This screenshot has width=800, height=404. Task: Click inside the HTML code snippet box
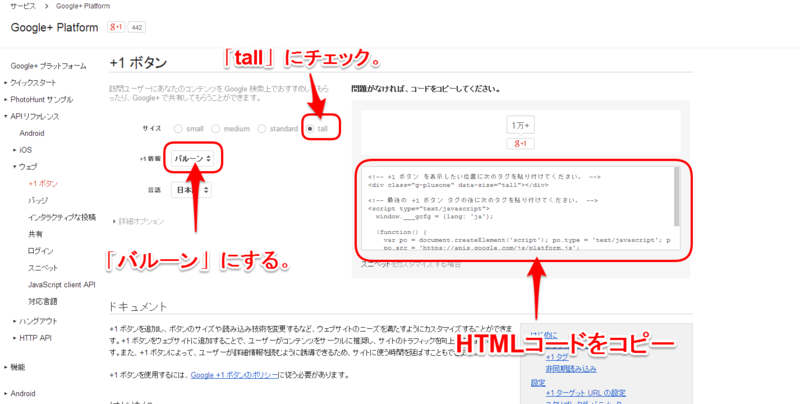pyautogui.click(x=521, y=208)
